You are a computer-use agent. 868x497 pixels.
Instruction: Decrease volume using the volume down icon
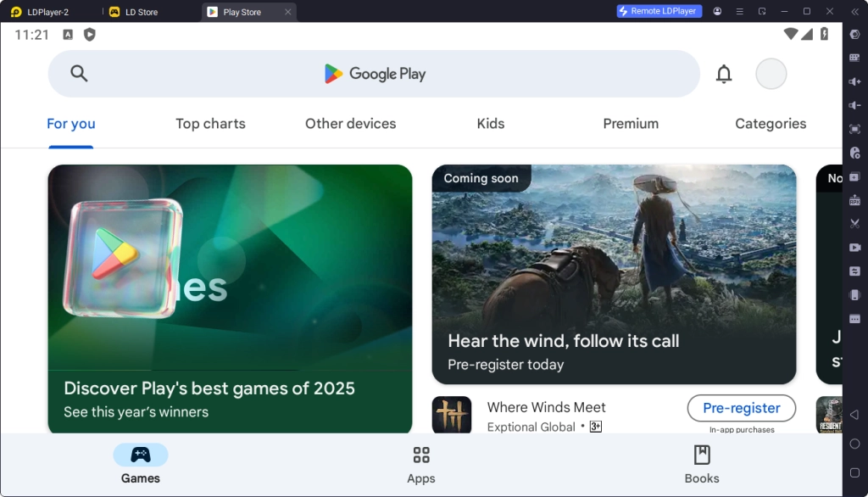(x=854, y=105)
